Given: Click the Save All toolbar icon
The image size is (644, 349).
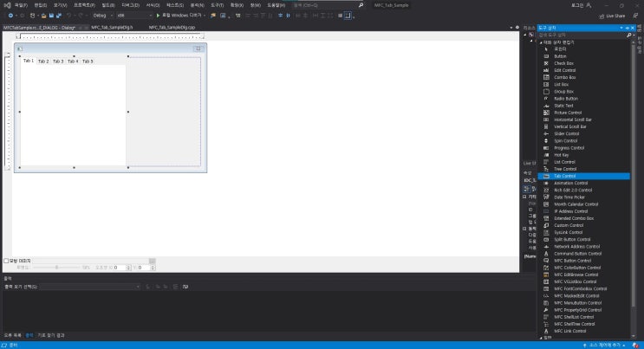Looking at the screenshot, I should click(x=59, y=16).
